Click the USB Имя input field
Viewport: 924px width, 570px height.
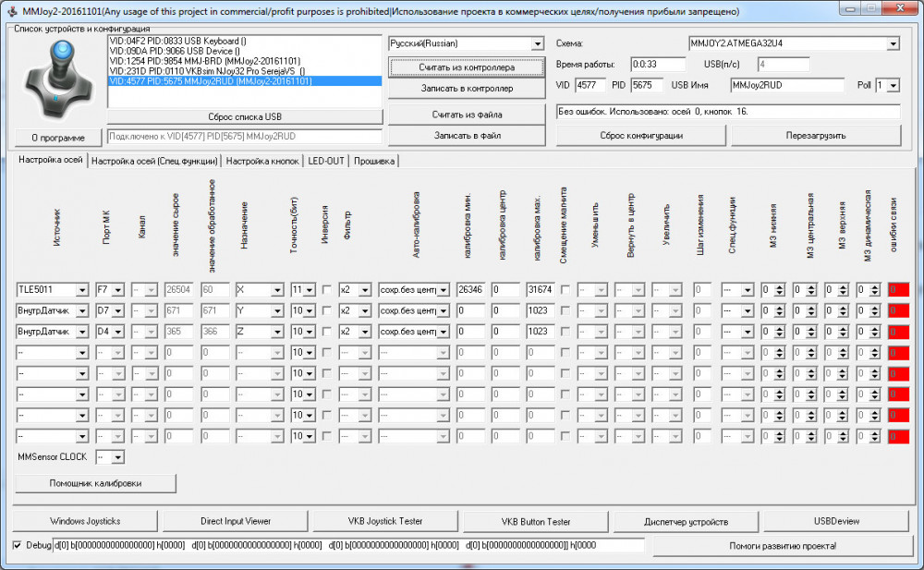(786, 85)
